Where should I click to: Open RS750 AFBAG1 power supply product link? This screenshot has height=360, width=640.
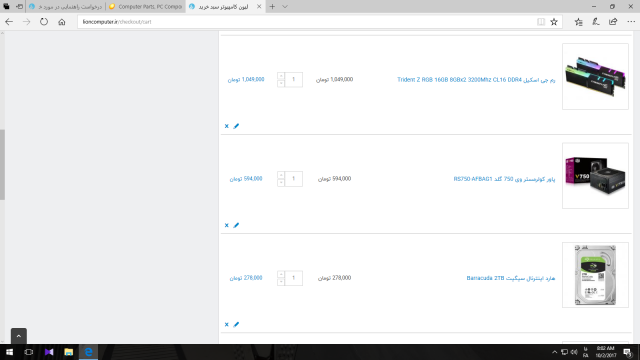tap(504, 179)
